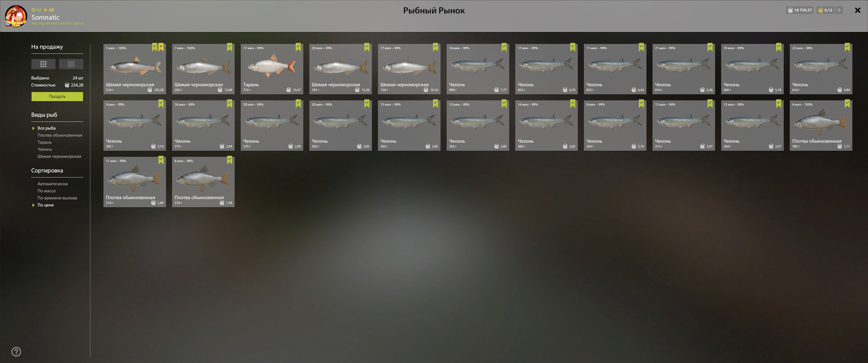Click the silver coins balance 16 750,57

[x=800, y=10]
